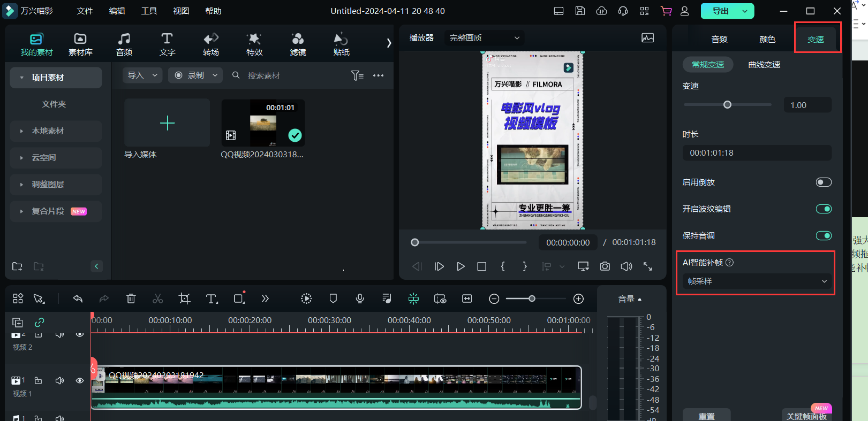The image size is (868, 421).
Task: Click the undo arrow in timeline toolbar
Action: pyautogui.click(x=78, y=298)
